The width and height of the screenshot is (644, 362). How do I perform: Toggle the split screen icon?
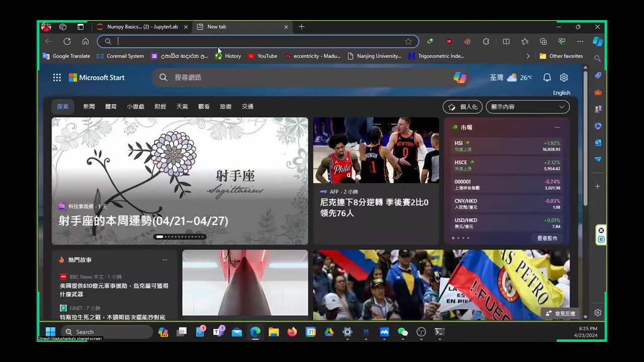506,41
